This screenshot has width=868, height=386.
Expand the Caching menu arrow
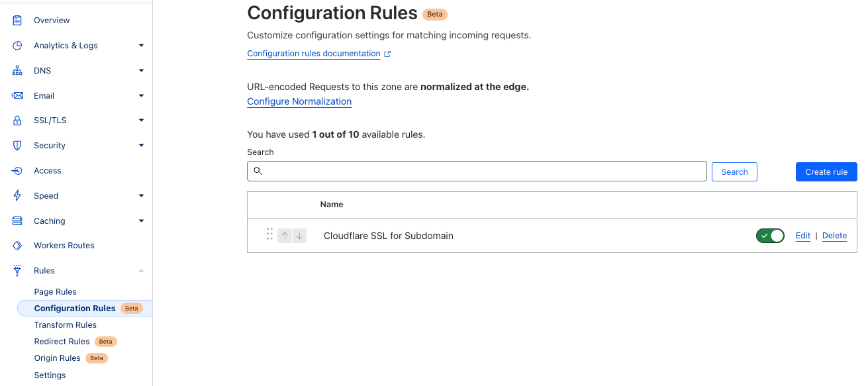pyautogui.click(x=141, y=221)
